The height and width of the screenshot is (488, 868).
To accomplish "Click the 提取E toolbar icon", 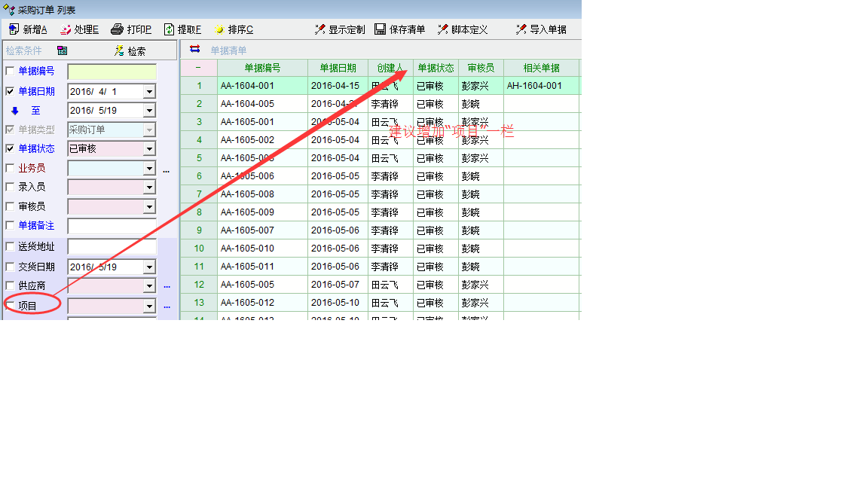I will coord(170,29).
